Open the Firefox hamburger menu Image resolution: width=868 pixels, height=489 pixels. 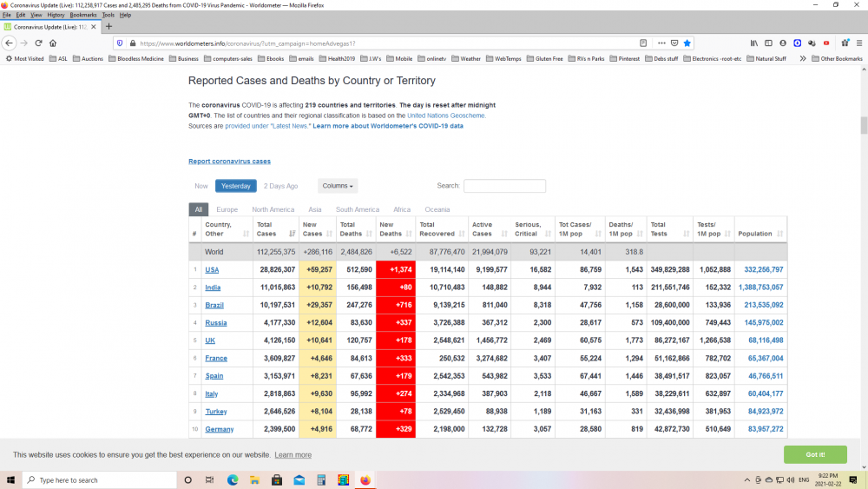[x=859, y=43]
